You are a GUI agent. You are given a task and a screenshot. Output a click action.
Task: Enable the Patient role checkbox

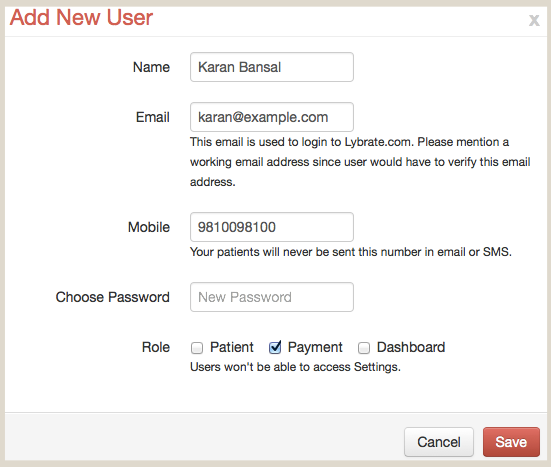coord(197,348)
